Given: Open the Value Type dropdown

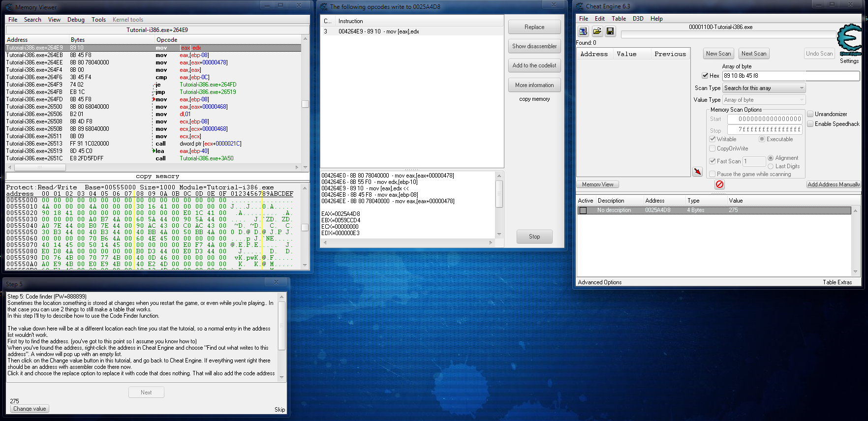Looking at the screenshot, I should (764, 100).
